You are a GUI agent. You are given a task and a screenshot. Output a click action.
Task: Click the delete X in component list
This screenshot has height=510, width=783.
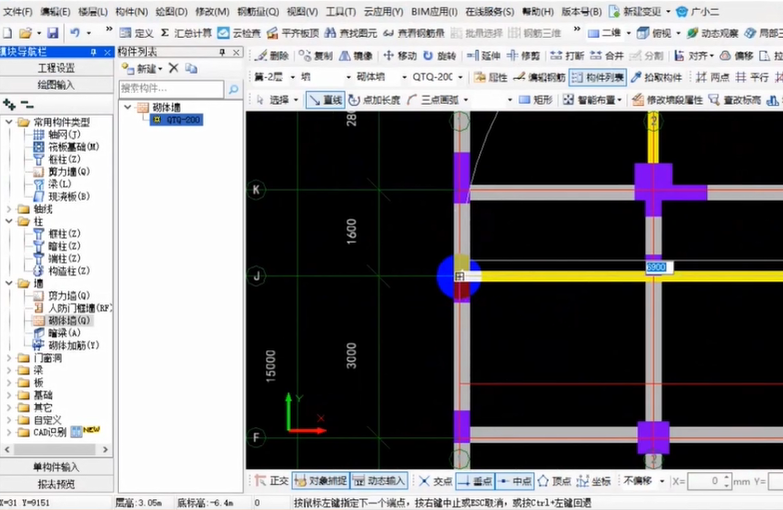point(173,68)
